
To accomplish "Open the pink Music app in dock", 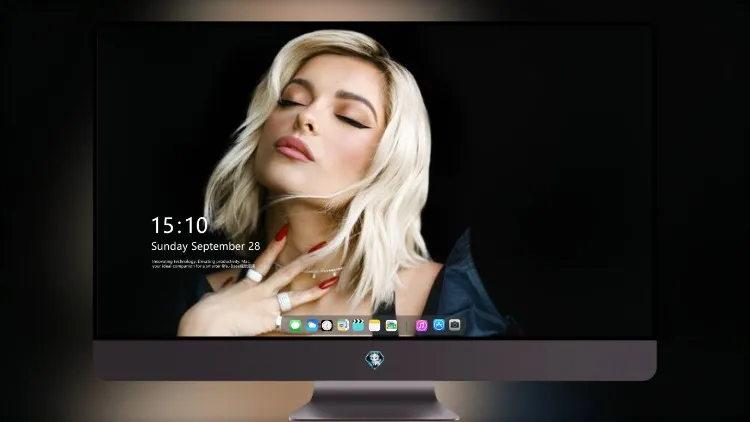I will click(x=421, y=326).
